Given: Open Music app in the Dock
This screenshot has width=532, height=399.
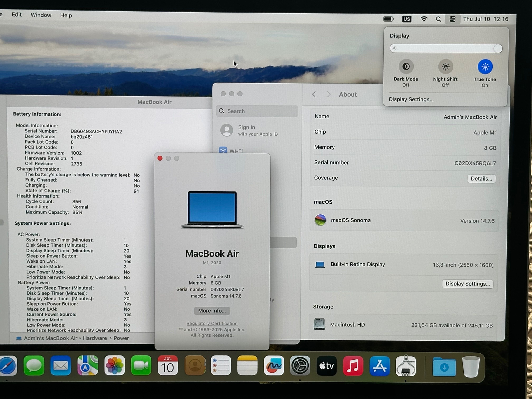Looking at the screenshot, I should [353, 366].
